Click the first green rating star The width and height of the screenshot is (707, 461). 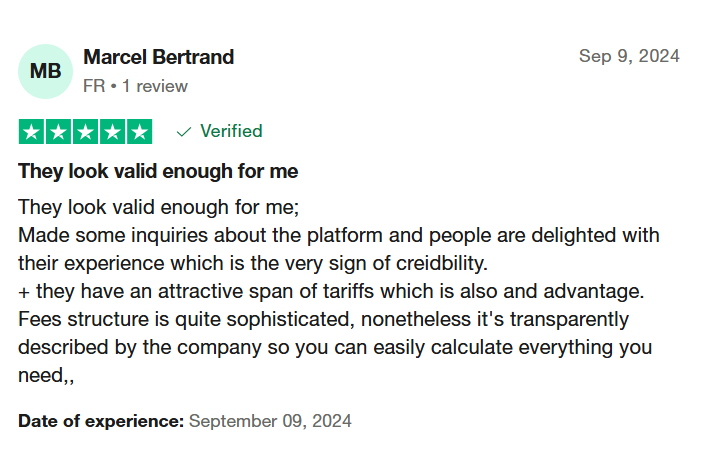(31, 132)
